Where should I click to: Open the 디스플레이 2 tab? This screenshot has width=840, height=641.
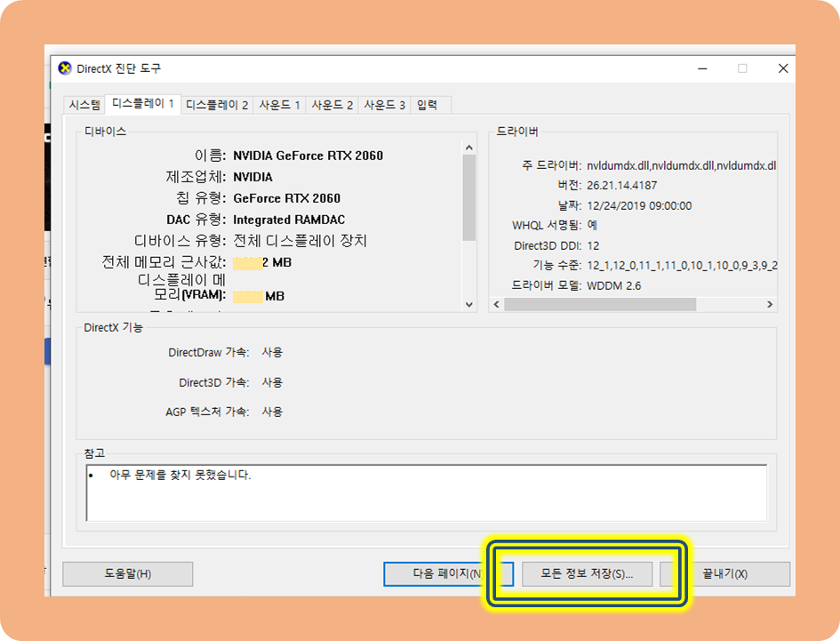coord(216,105)
